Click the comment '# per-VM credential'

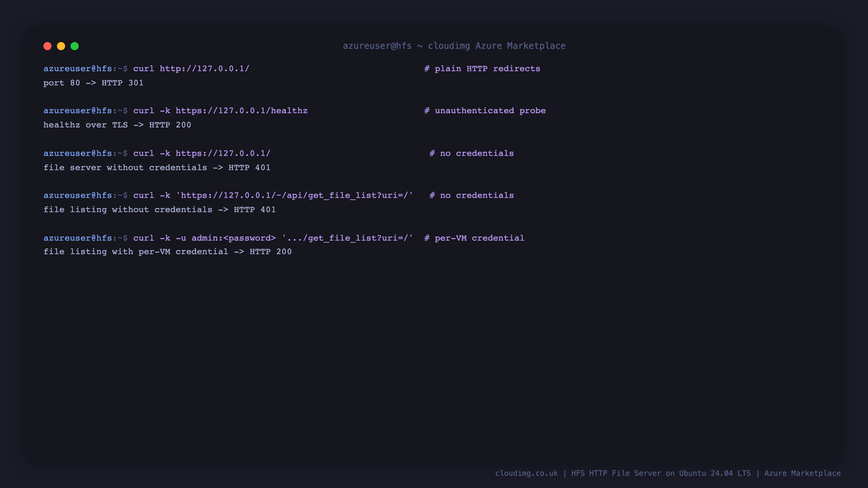[474, 238]
